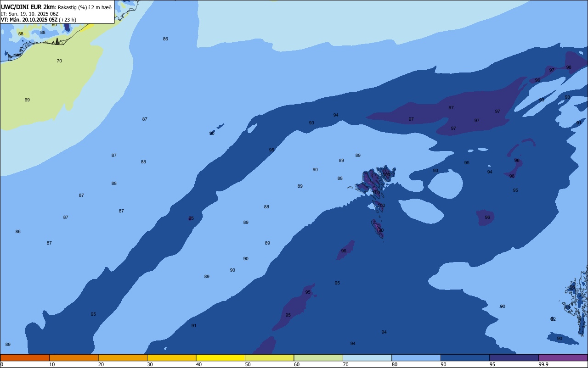The height and width of the screenshot is (368, 588).
Task: Click the '(+23 h)' forecast offset text
Action: pos(68,20)
